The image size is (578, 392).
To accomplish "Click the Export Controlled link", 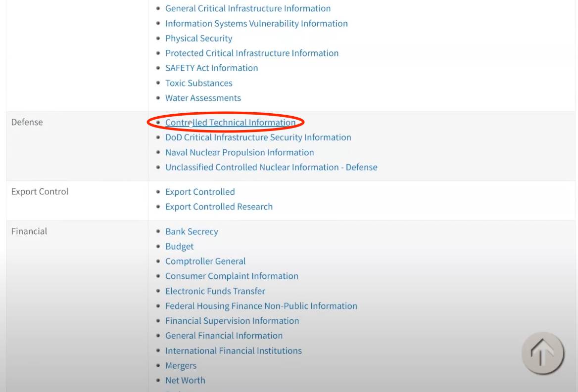I will pos(200,192).
